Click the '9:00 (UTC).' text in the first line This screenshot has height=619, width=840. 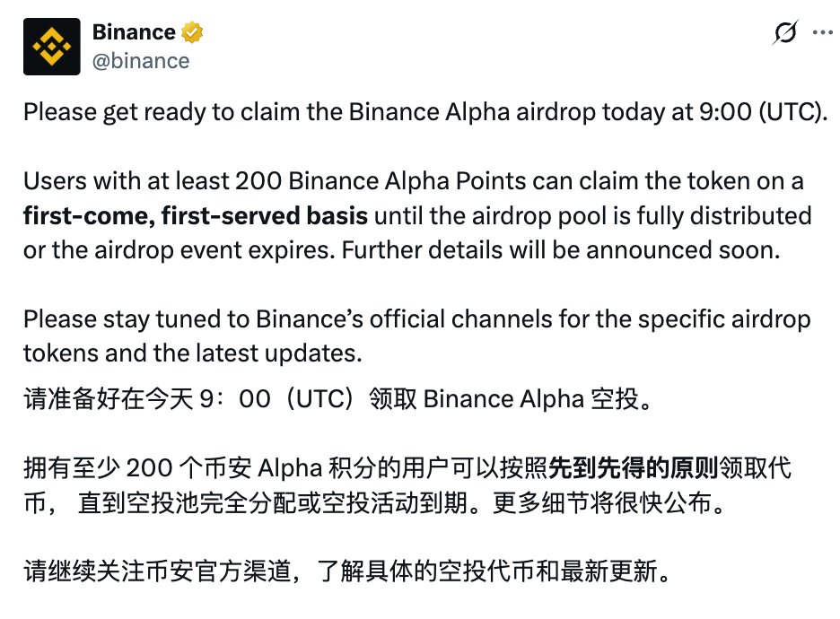point(764,112)
